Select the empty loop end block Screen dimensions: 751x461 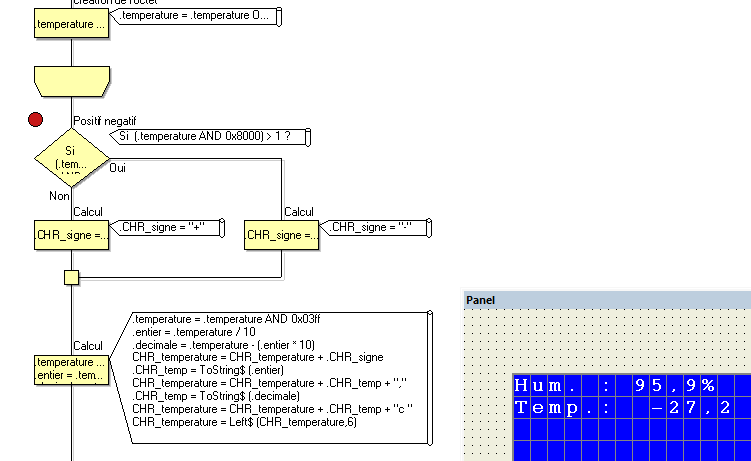pyautogui.click(x=72, y=81)
